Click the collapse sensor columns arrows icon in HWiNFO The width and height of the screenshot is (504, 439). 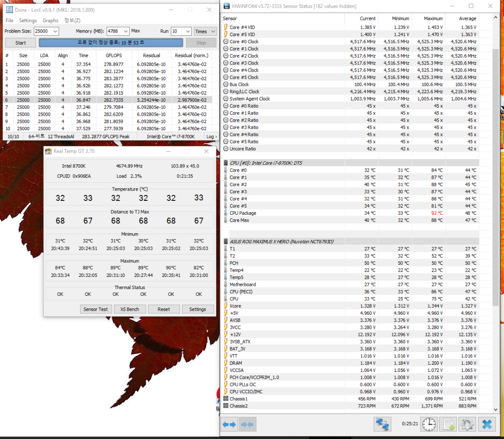point(247,425)
